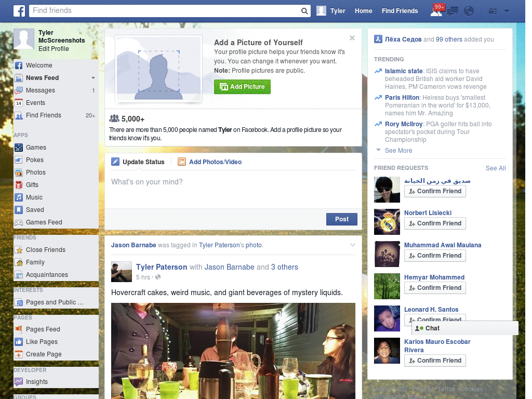Open Tyler profile in top bar
The image size is (532, 399).
(x=331, y=11)
